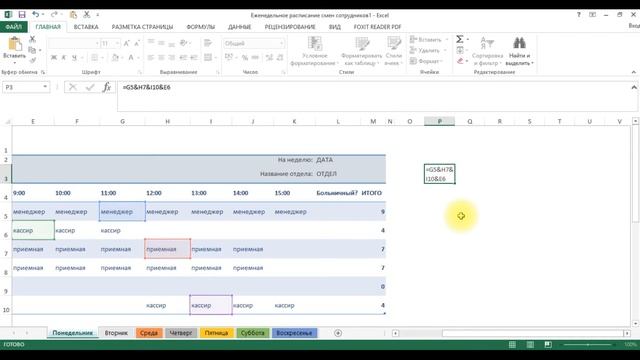
Task: Cancel formula entry with X icon
Action: click(73, 87)
